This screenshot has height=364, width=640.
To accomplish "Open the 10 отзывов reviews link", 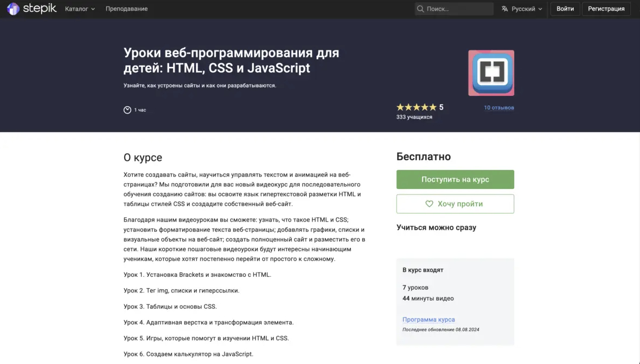I will pyautogui.click(x=499, y=108).
